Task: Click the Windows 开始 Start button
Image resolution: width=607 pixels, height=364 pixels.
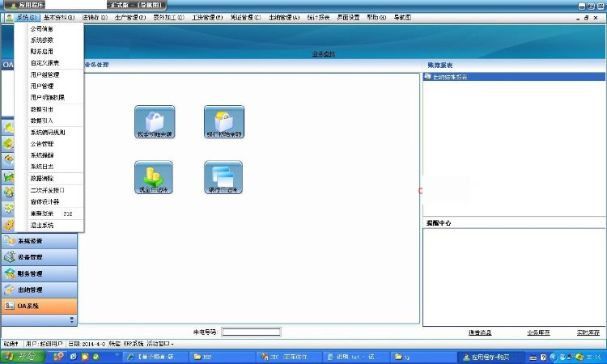Action: click(x=23, y=357)
